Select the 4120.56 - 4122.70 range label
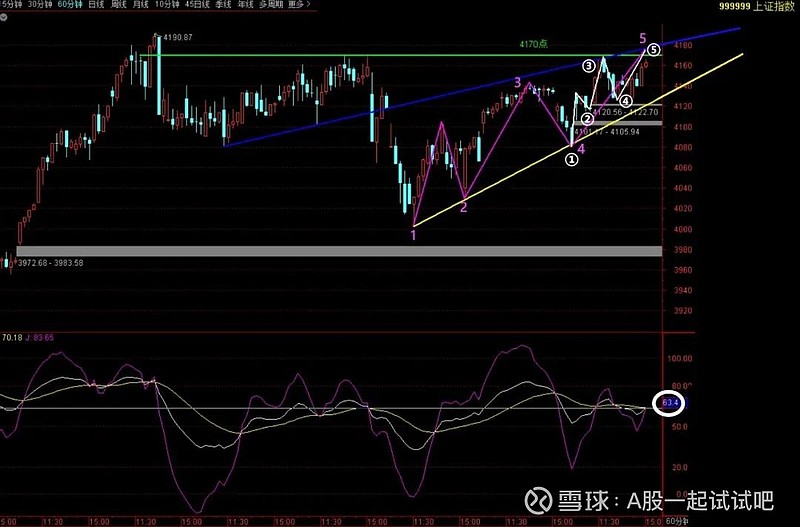The width and height of the screenshot is (800, 527). tap(626, 112)
